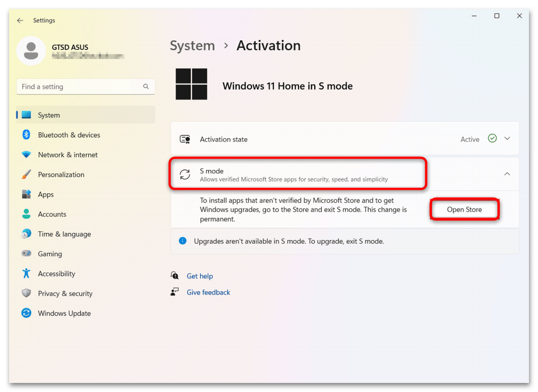Click the Time & language globe icon
This screenshot has width=538, height=392.
coord(27,234)
